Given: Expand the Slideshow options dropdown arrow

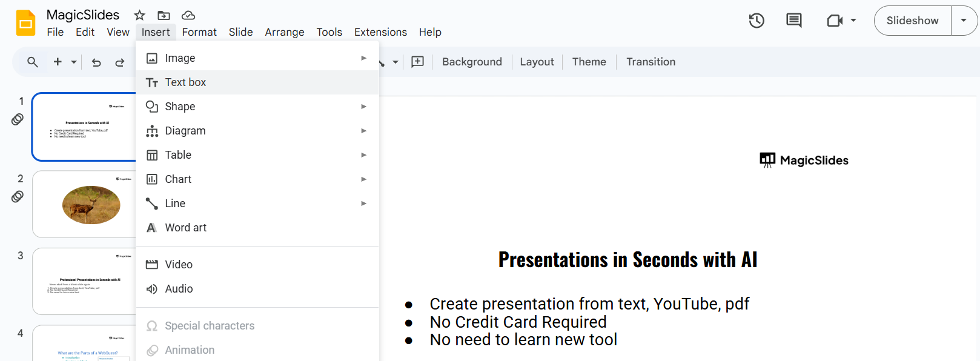Looking at the screenshot, I should click(964, 21).
